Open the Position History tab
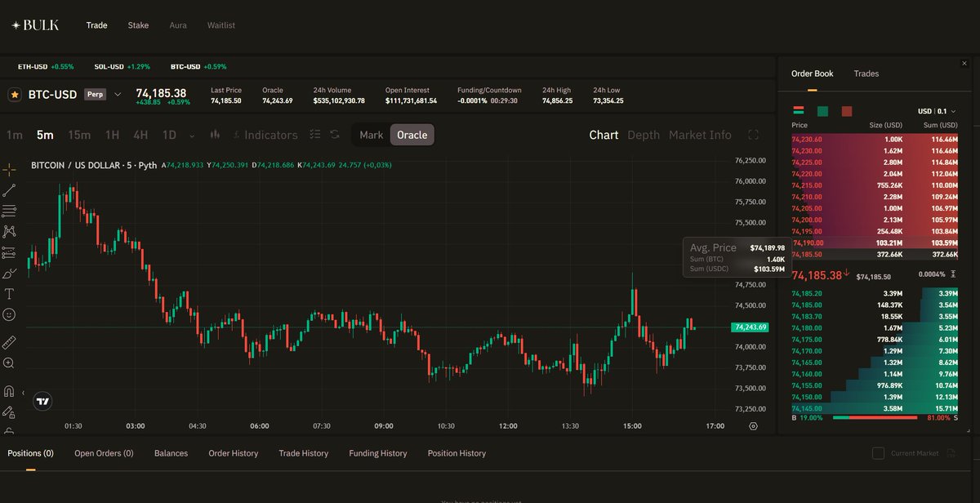The image size is (980, 503). pyautogui.click(x=457, y=453)
